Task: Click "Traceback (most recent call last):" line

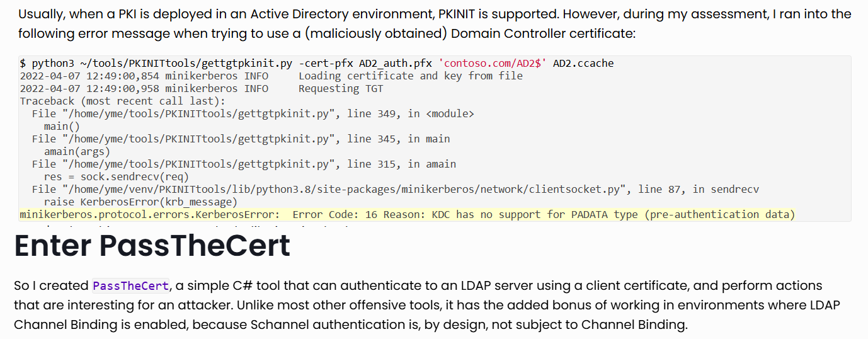Action: [x=122, y=101]
